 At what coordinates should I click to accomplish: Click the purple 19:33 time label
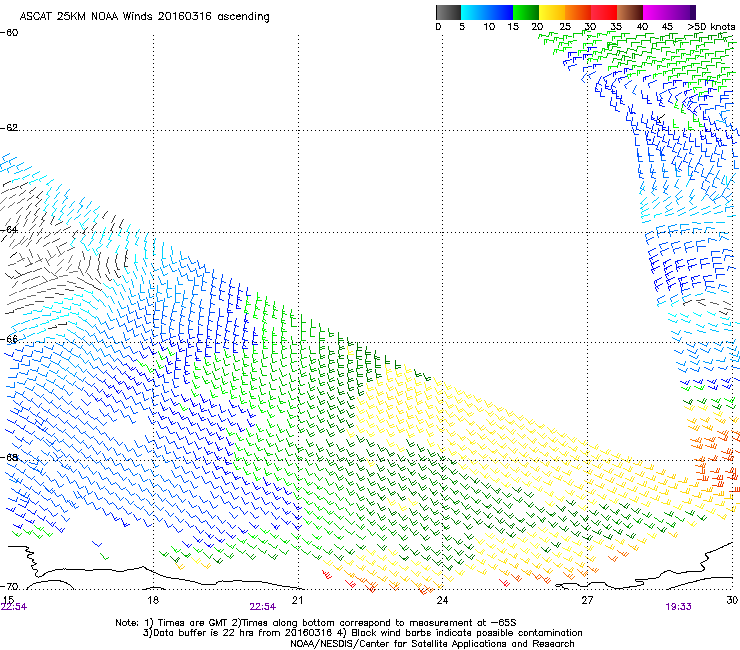coord(679,607)
